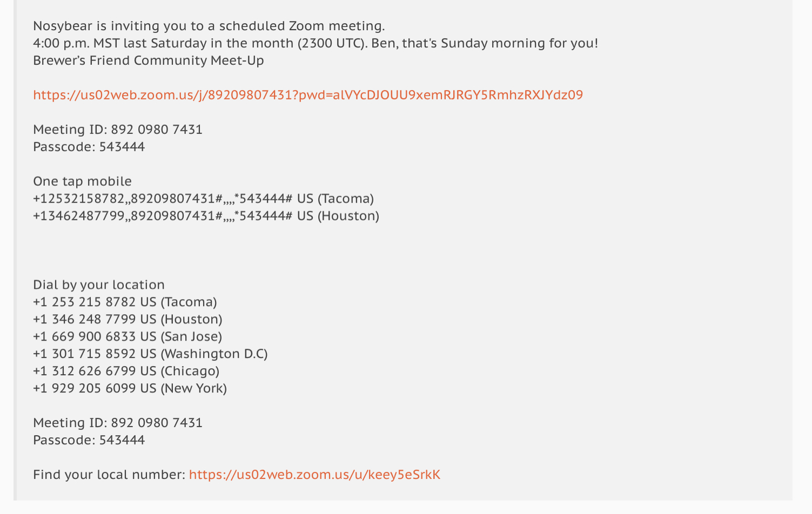Click the Brewer's Friend Community Meet-Up title

pyautogui.click(x=149, y=60)
